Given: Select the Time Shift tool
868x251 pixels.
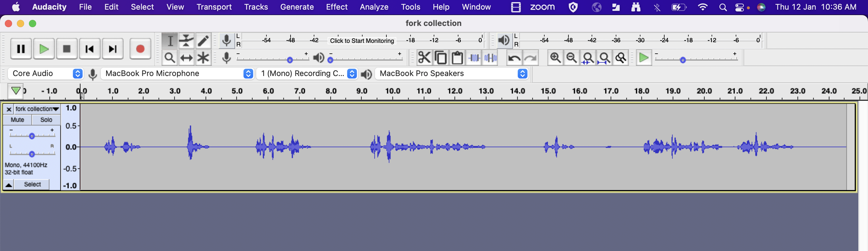Looking at the screenshot, I should point(186,58).
